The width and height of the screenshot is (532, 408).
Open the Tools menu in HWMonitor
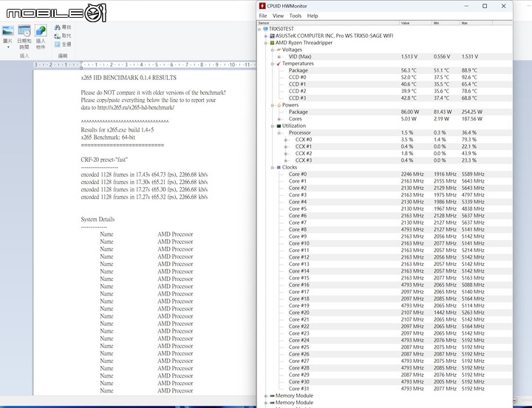pyautogui.click(x=295, y=16)
